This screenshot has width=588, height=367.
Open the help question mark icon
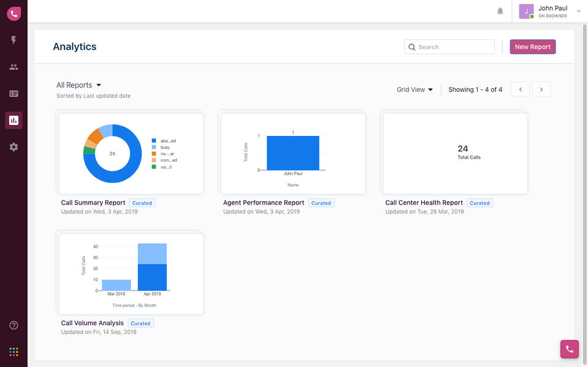[13, 325]
